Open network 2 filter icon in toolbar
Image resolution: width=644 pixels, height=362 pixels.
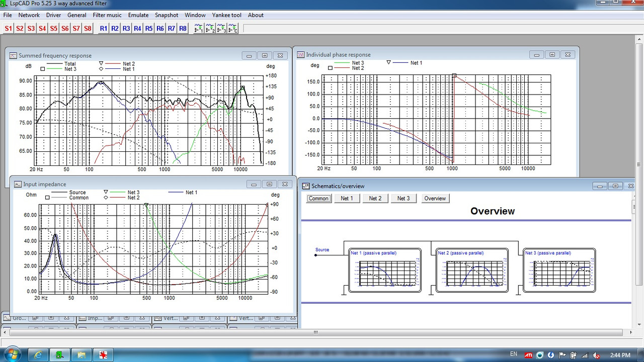[x=210, y=29]
